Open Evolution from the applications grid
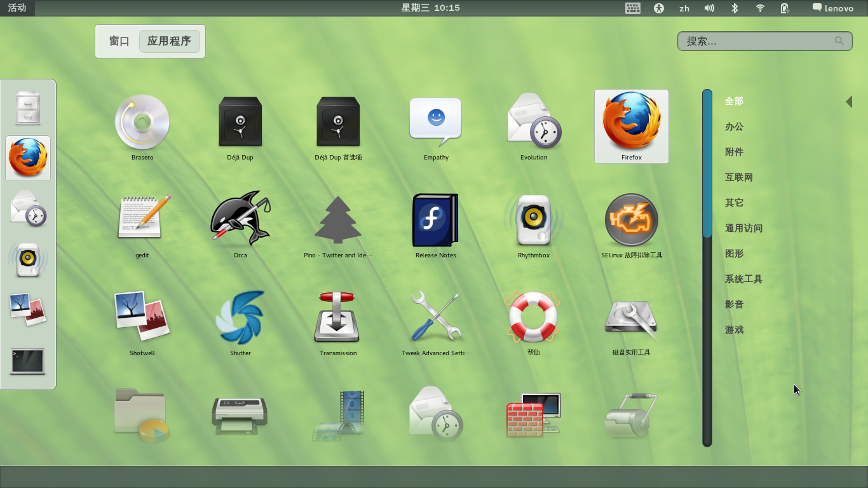 (x=534, y=126)
